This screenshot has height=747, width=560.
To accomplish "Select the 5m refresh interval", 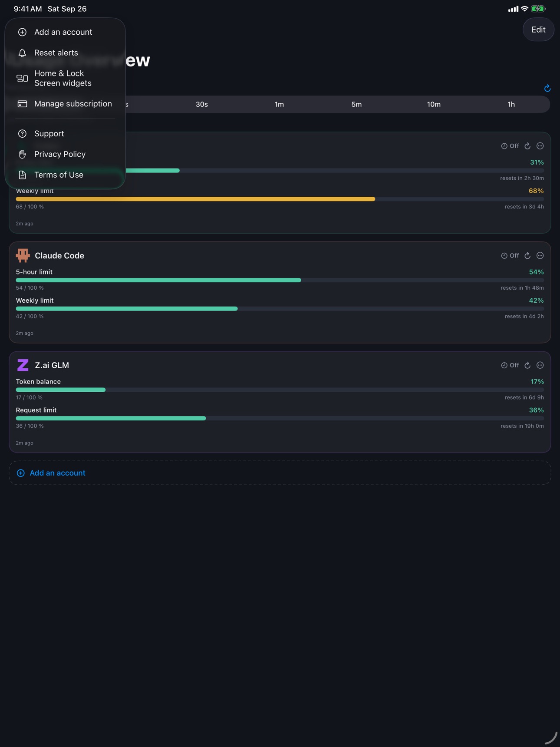I will [356, 104].
